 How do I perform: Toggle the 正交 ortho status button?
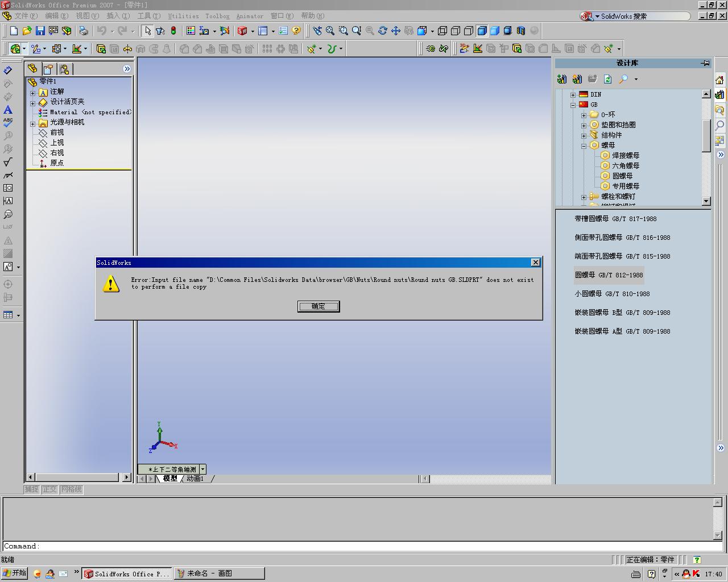49,489
